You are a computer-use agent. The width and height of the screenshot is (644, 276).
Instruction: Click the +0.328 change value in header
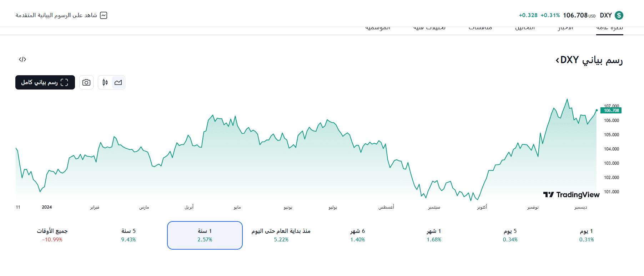tap(528, 15)
